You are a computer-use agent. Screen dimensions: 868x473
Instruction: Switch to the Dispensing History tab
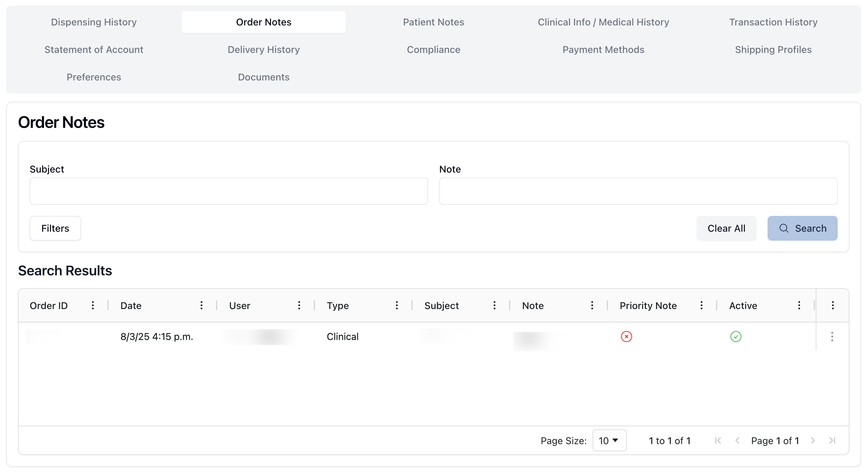tap(94, 22)
